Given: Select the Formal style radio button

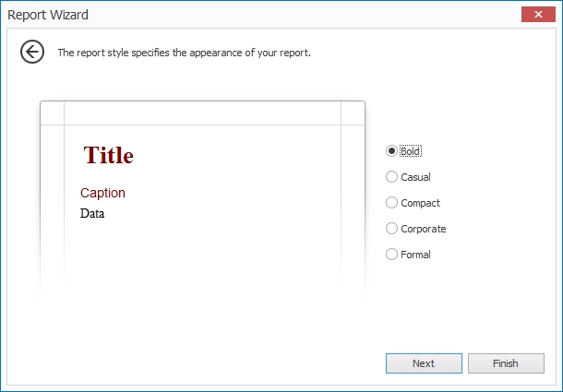Looking at the screenshot, I should 392,255.
